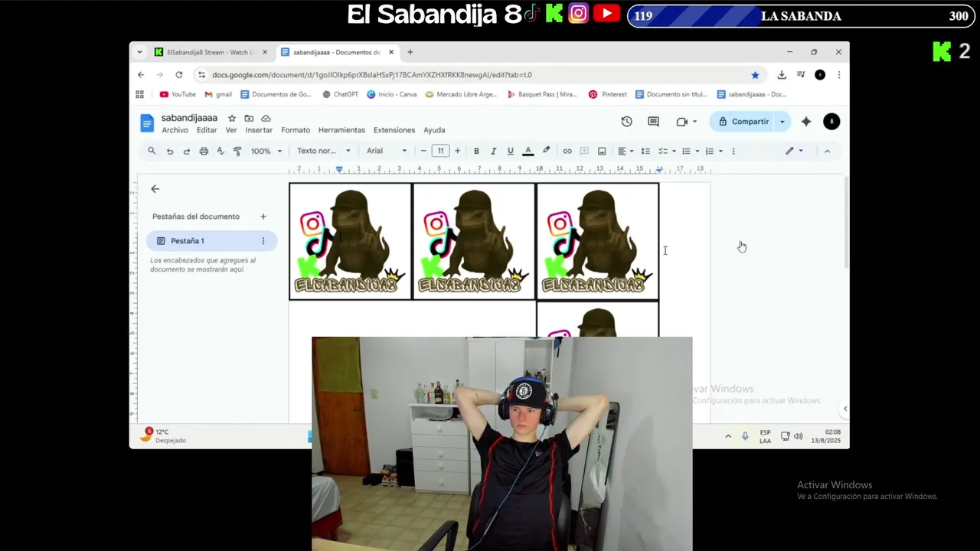
Task: Collapse the menus with the chevron
Action: (827, 151)
